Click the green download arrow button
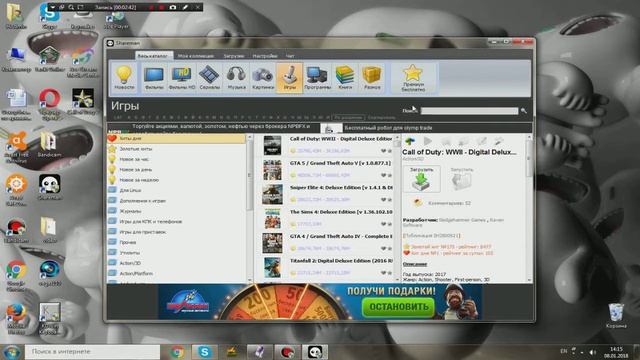640x360 pixels. [422, 179]
